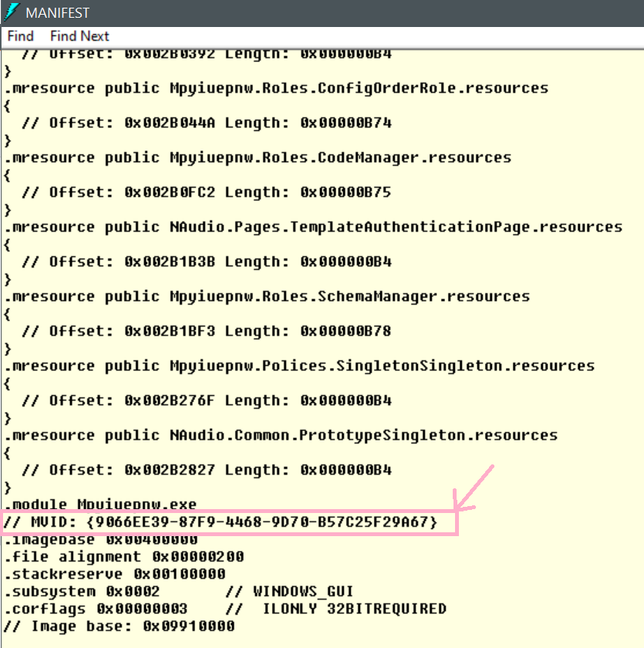Click the Offset 0x002B044A line
This screenshot has height=648, width=644.
[207, 123]
